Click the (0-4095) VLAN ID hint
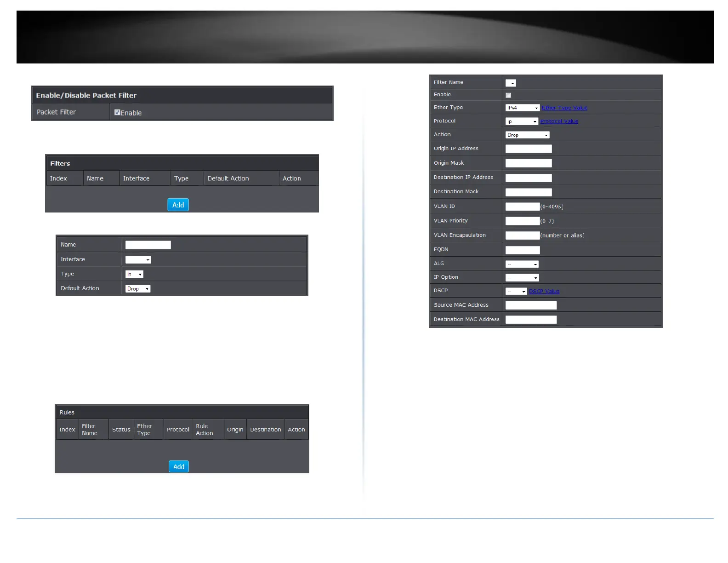The height and width of the screenshot is (563, 728). click(x=552, y=207)
